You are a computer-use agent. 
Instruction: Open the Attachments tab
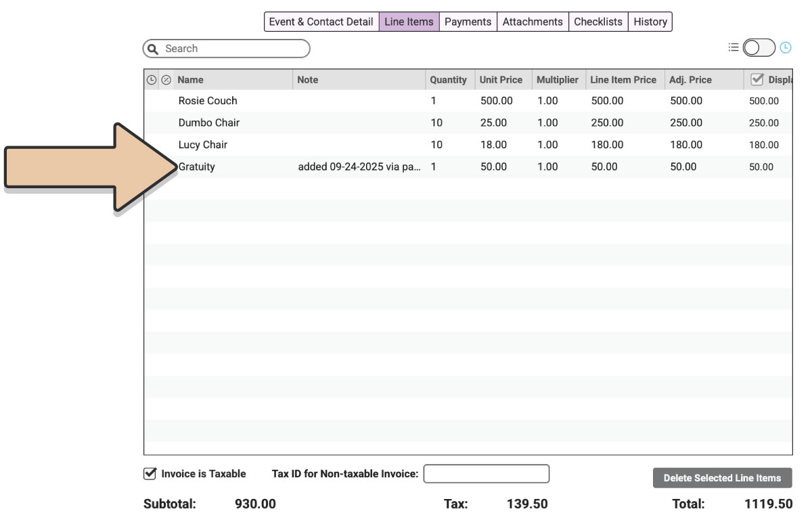tap(533, 22)
